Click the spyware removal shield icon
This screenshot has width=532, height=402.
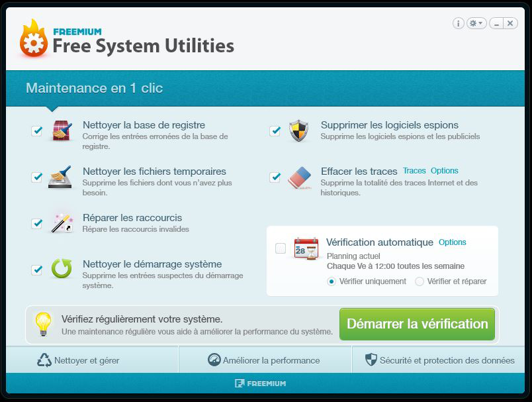tap(298, 131)
